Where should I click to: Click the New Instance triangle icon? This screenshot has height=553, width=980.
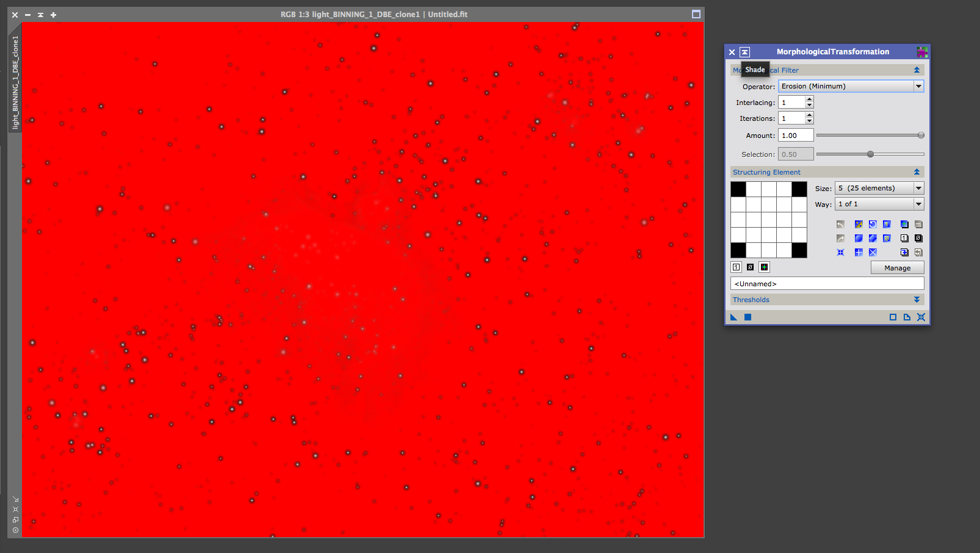click(733, 317)
